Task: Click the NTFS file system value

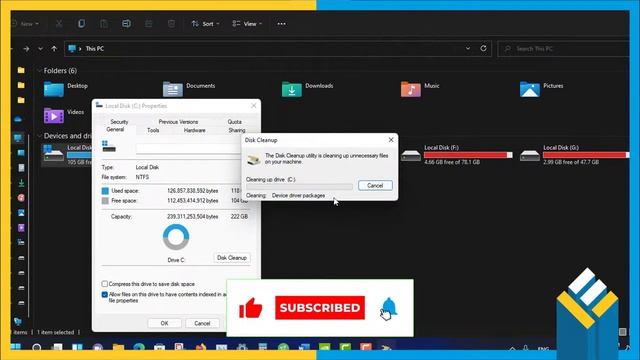Action: point(142,177)
